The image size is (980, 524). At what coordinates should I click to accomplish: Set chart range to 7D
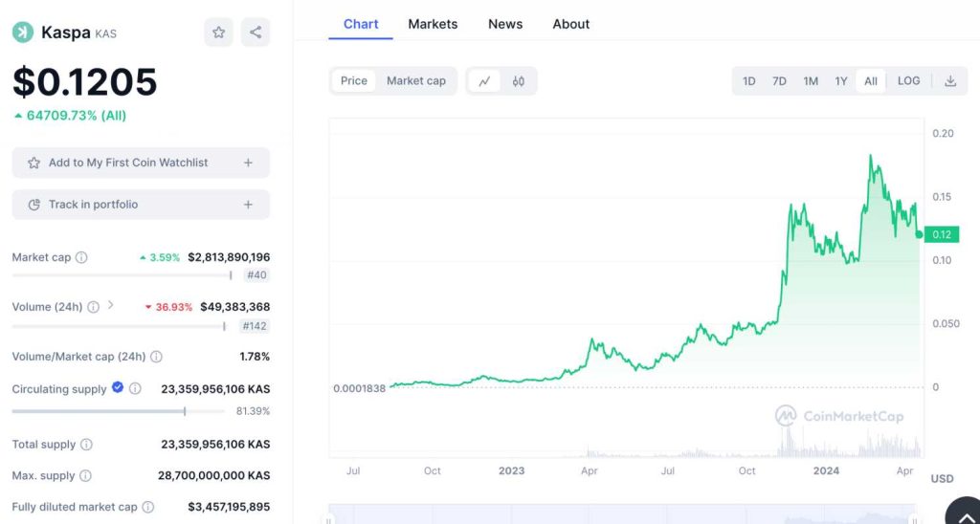coord(779,81)
